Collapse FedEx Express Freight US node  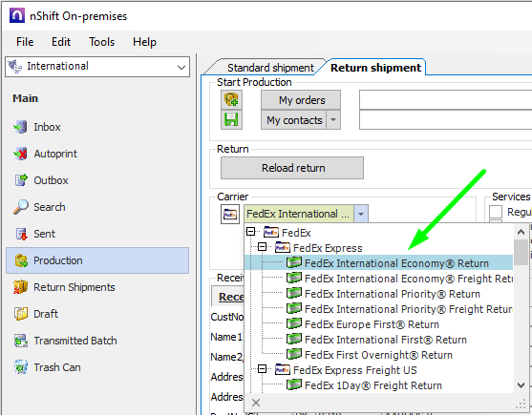262,369
